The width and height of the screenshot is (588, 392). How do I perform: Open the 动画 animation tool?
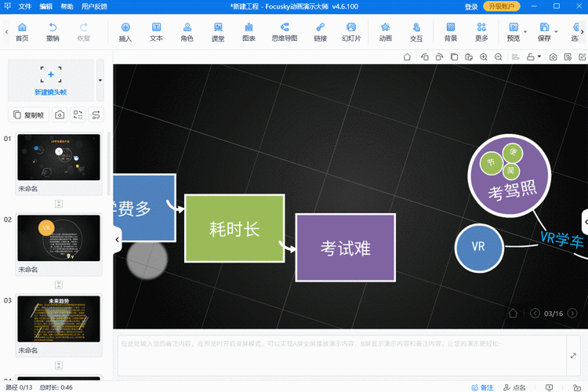pyautogui.click(x=385, y=32)
